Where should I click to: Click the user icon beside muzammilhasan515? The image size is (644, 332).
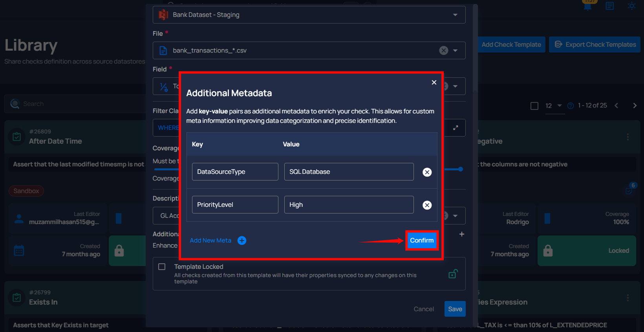click(x=19, y=219)
